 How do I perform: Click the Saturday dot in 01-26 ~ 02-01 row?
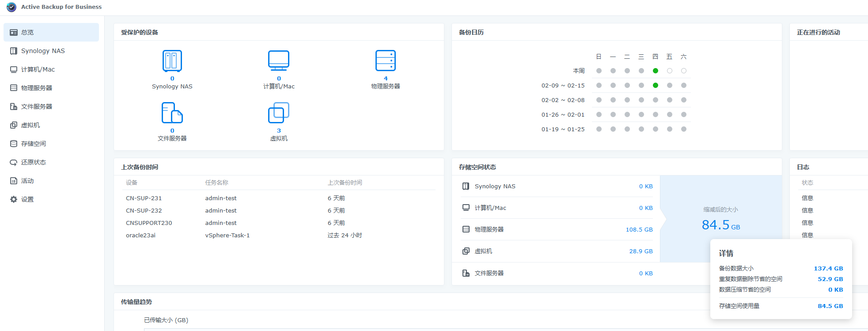[x=684, y=114]
